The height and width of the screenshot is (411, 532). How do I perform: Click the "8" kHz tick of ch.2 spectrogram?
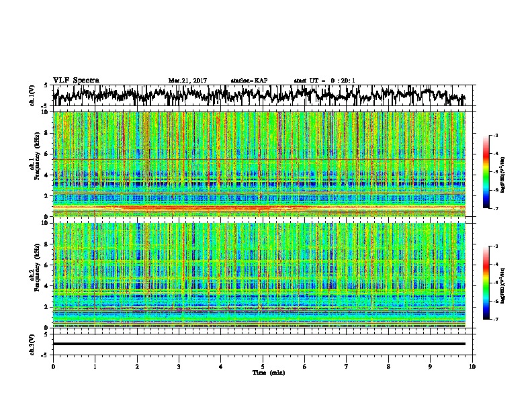pos(47,244)
